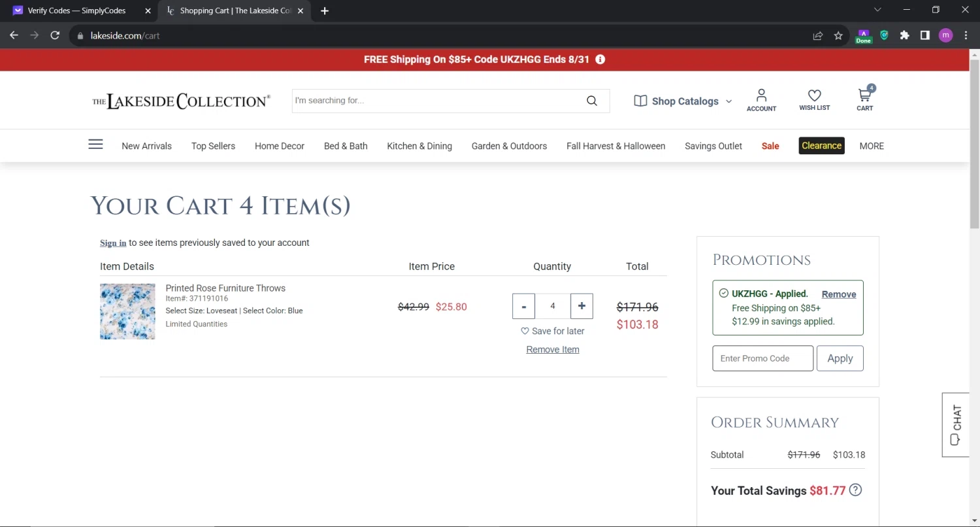The height and width of the screenshot is (527, 980).
Task: Open the Chrome profile avatar
Action: 945,35
